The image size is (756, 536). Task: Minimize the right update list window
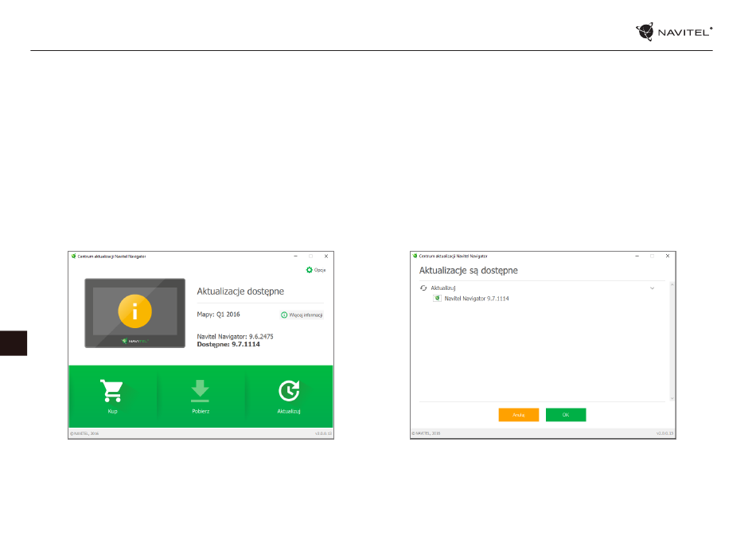pyautogui.click(x=637, y=256)
